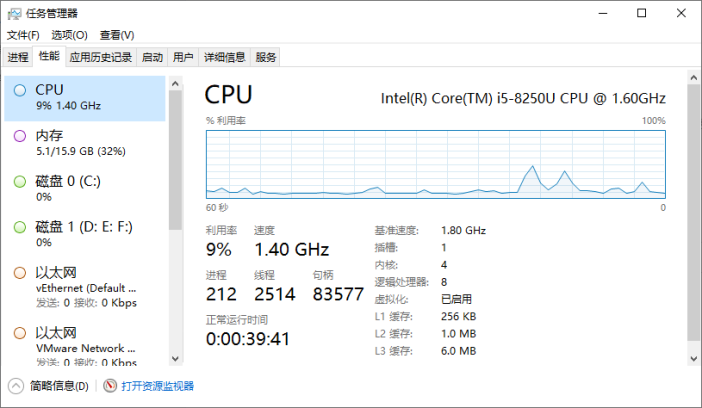702x408 pixels.
Task: Select the 磁盘 1 (D: E: F:) disk icon
Action: click(x=20, y=227)
